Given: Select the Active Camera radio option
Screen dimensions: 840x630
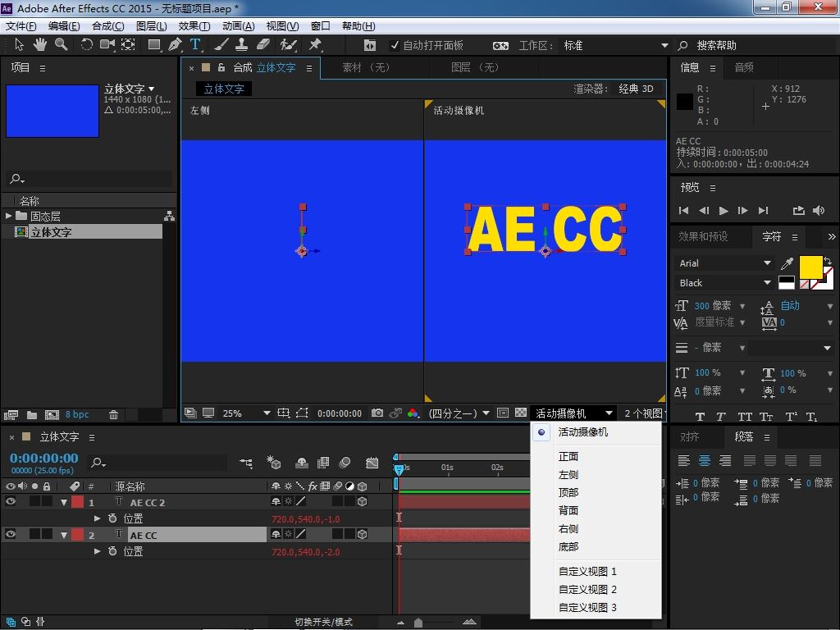Looking at the screenshot, I should [541, 431].
